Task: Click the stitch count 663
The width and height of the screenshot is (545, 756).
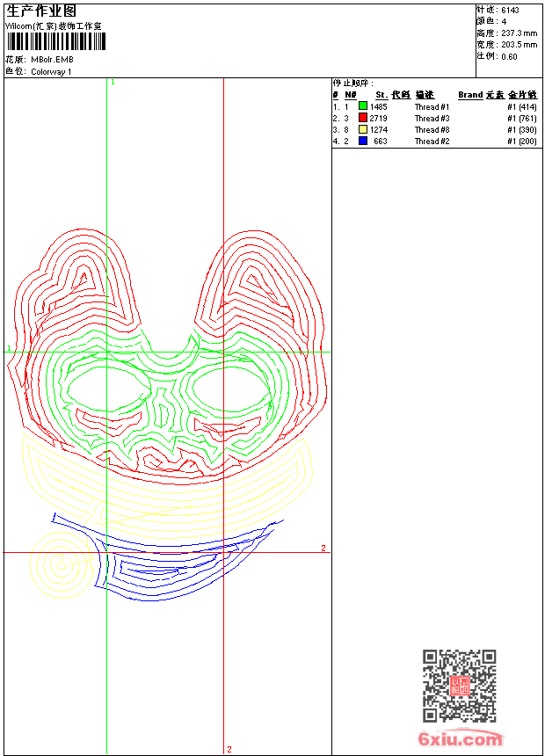Action: [x=381, y=142]
